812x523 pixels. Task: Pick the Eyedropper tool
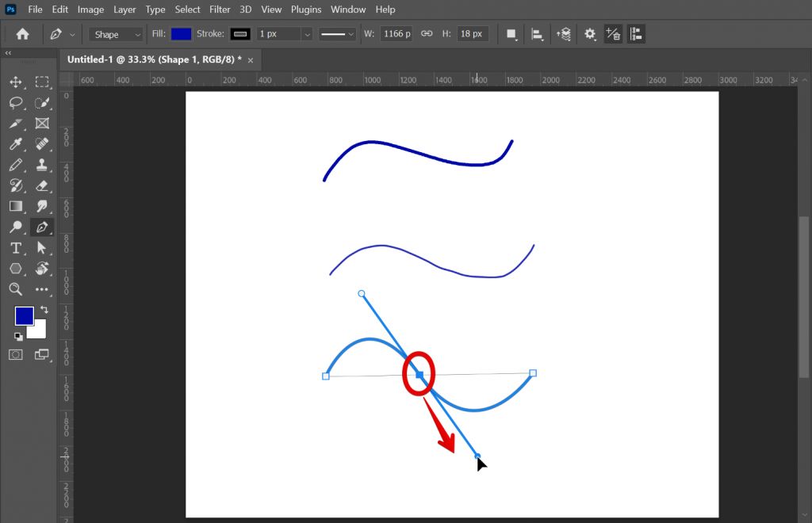16,144
